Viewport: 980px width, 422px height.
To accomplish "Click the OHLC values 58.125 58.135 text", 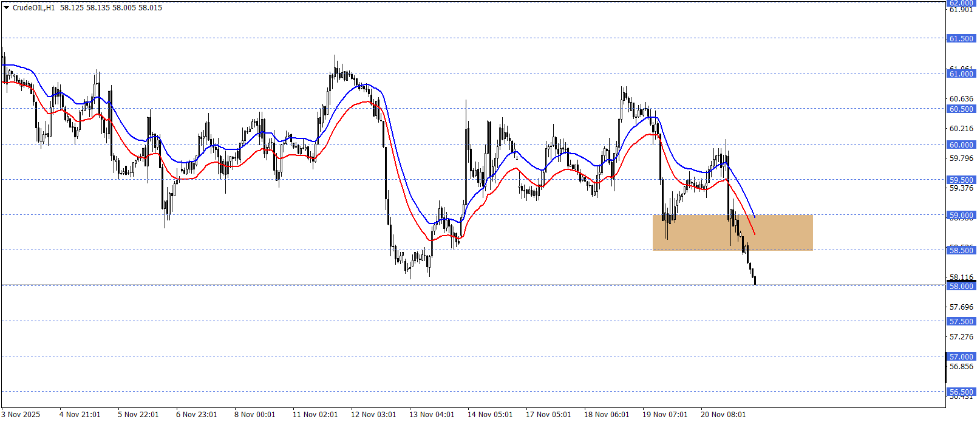I will point(85,8).
